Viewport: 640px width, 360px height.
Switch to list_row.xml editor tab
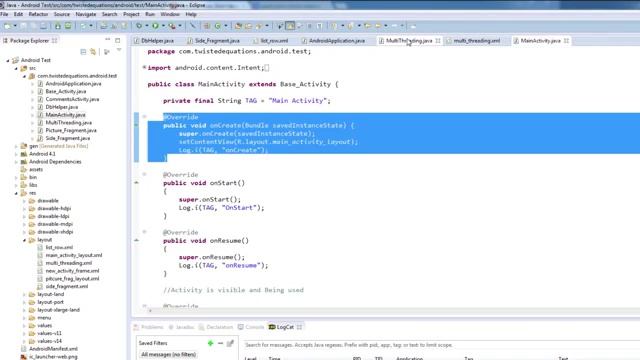pos(270,41)
